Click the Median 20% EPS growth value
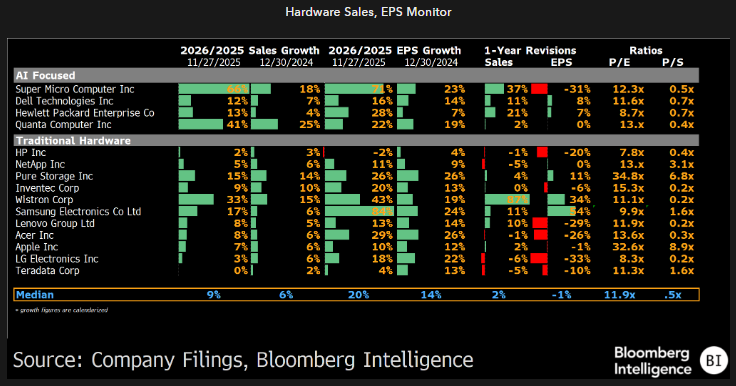Screen dimensions: 736x386 tap(359, 294)
